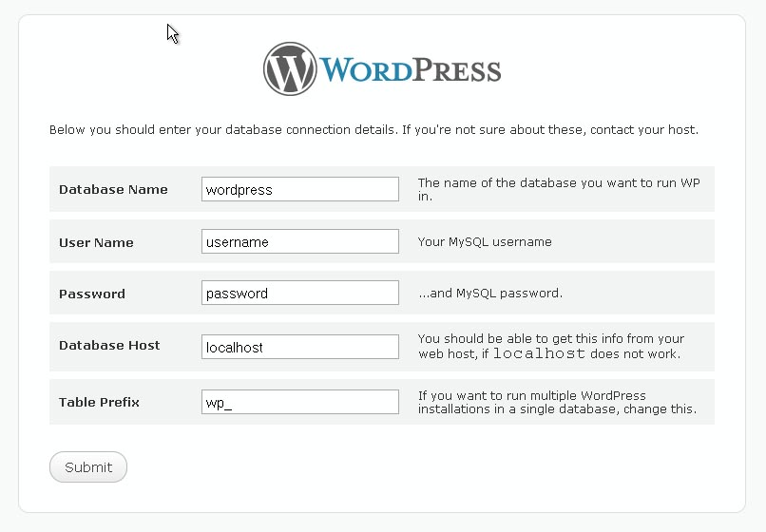Click into the User Name text box
Image resolution: width=766 pixels, height=532 pixels.
coord(300,241)
